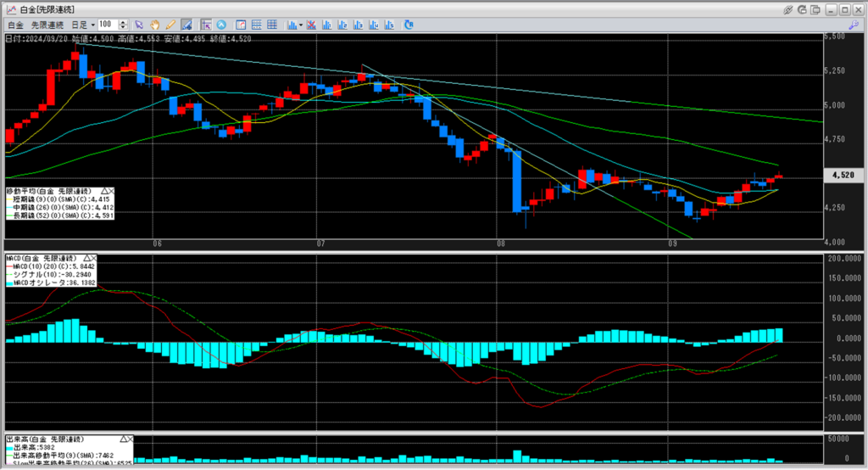Expand the chart type dropdown arrow

pos(301,25)
